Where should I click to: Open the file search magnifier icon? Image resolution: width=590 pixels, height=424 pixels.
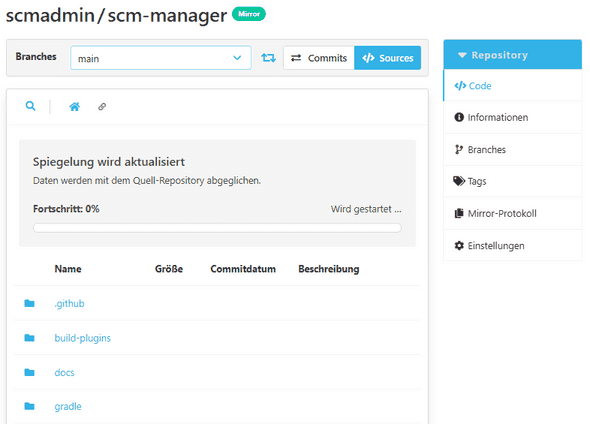click(30, 106)
